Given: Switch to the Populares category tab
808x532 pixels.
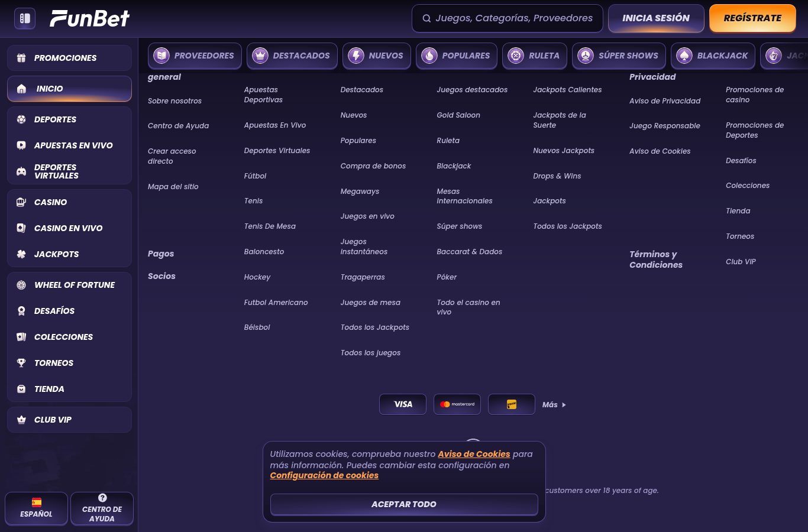Looking at the screenshot, I should pyautogui.click(x=456, y=56).
